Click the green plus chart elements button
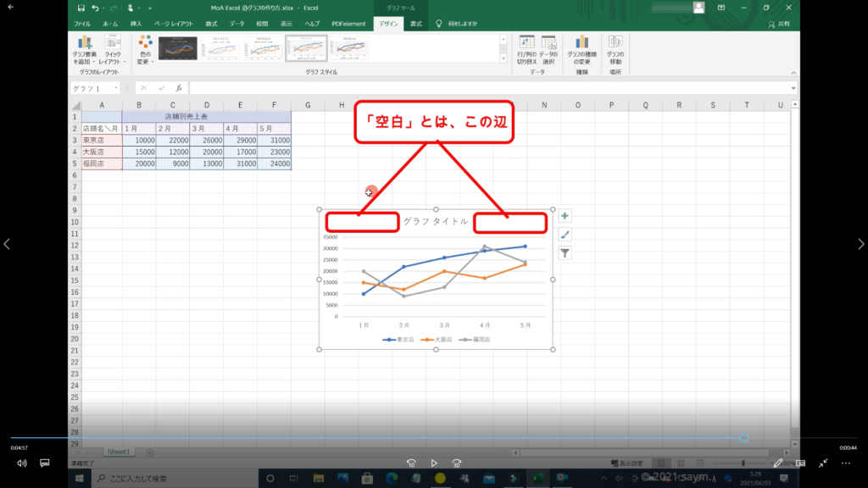Viewport: 868px width, 488px height. coord(565,216)
